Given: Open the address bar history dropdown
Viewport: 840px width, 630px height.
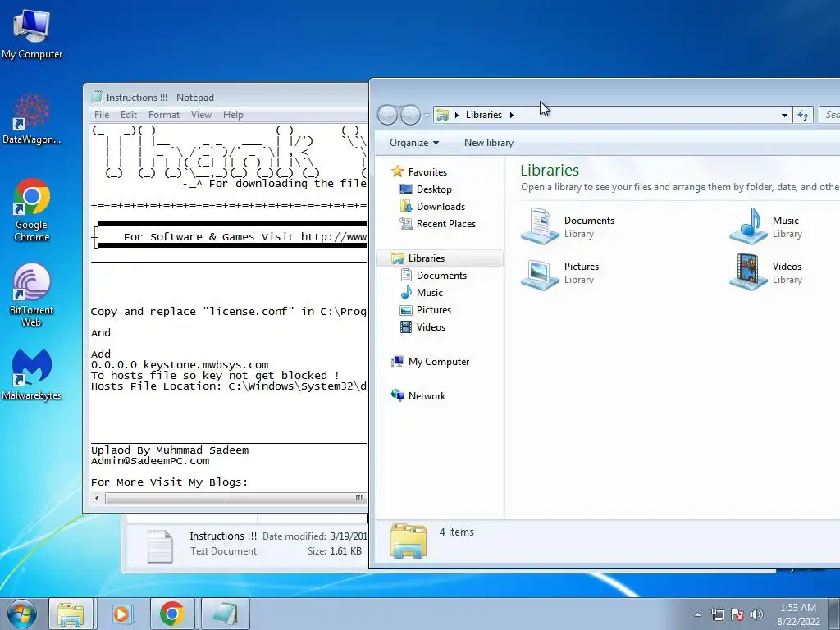Looking at the screenshot, I should pyautogui.click(x=784, y=115).
